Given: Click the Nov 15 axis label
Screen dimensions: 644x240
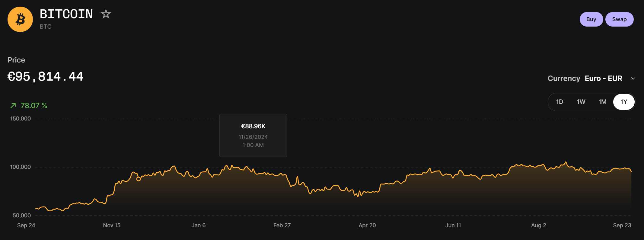Looking at the screenshot, I should pos(112,225).
